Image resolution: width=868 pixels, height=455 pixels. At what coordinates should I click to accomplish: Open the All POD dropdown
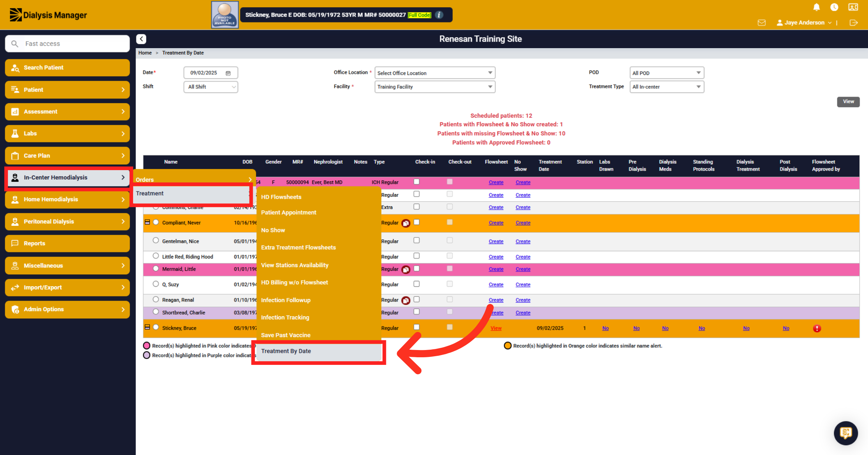[667, 73]
